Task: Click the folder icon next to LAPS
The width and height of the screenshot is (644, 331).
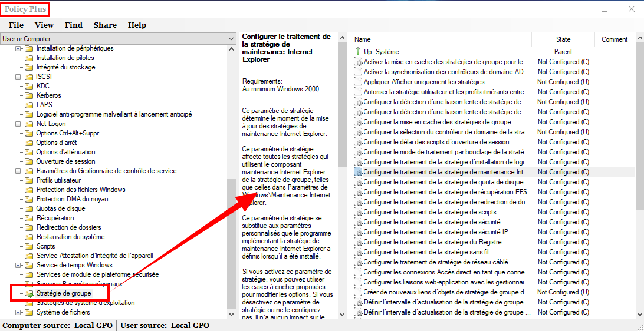Action: coord(29,105)
